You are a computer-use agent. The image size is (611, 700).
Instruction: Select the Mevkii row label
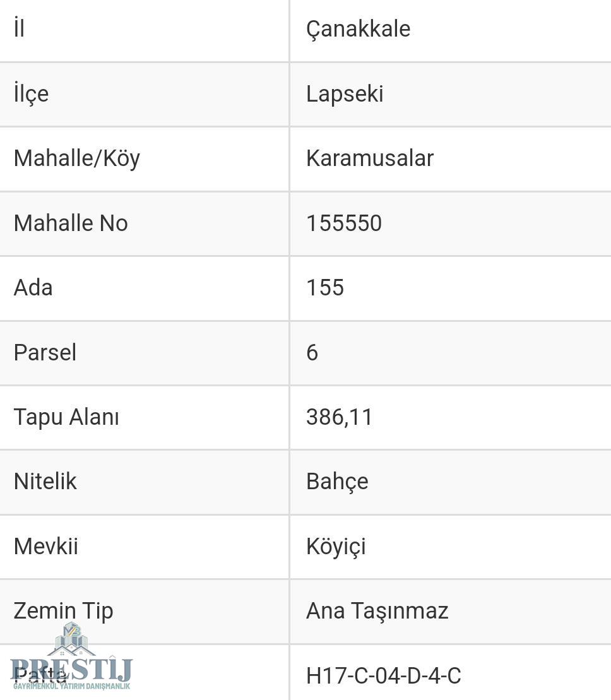coord(45,546)
